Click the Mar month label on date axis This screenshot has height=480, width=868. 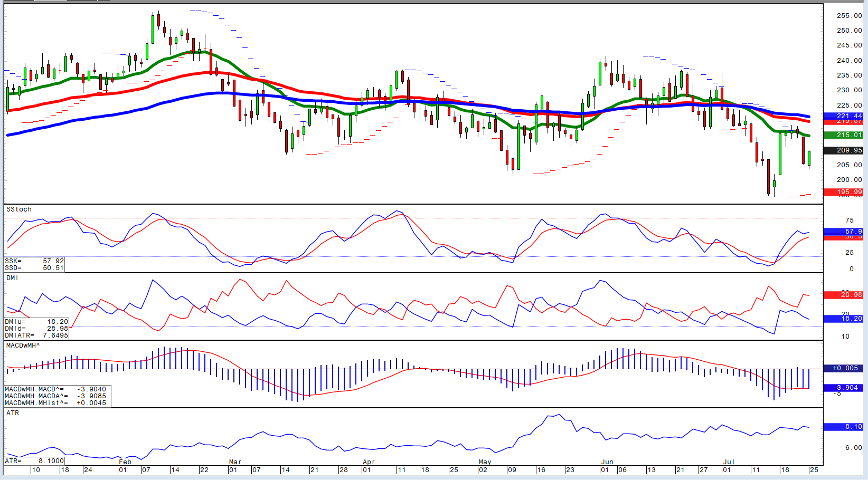click(x=235, y=462)
